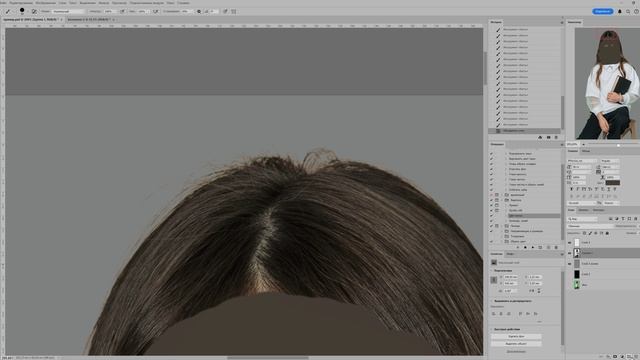Apply underline in Character panel
The width and height of the screenshot is (640, 360).
point(609,189)
